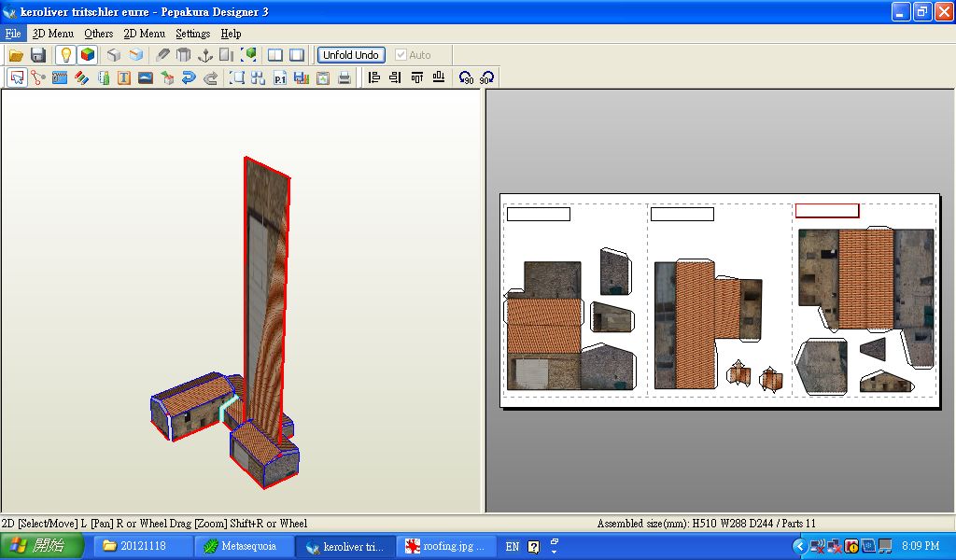The height and width of the screenshot is (560, 956).
Task: Click the rotate 90 counterclockwise icon
Action: click(x=466, y=78)
